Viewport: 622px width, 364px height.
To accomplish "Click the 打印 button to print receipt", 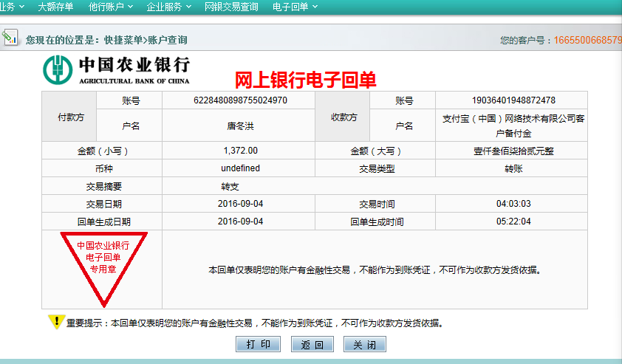I will pos(259,344).
